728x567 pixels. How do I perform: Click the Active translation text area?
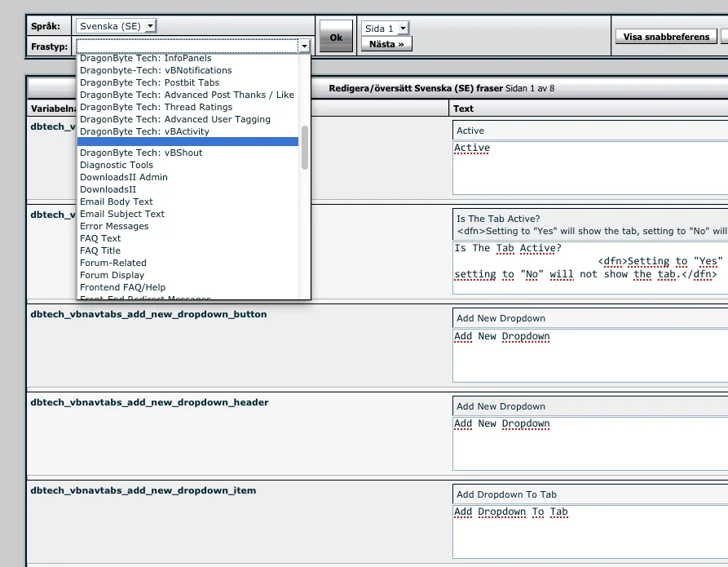pyautogui.click(x=590, y=168)
